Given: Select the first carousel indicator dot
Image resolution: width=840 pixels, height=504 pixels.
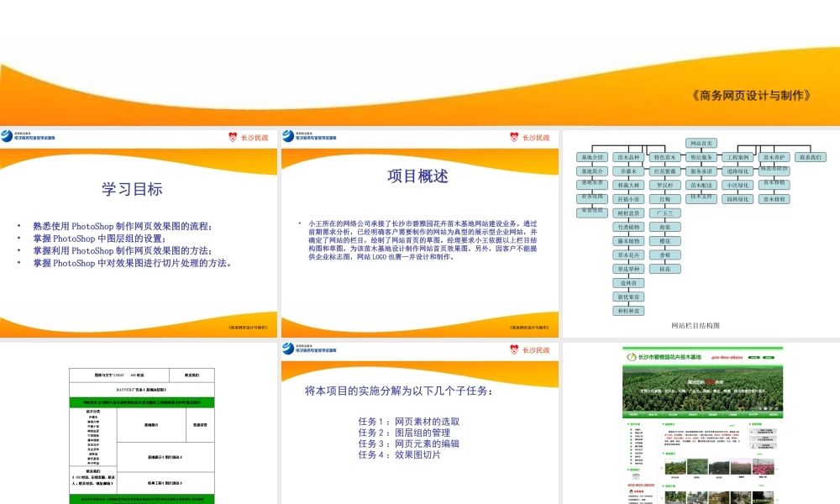Looking at the screenshot, I should tap(760, 407).
